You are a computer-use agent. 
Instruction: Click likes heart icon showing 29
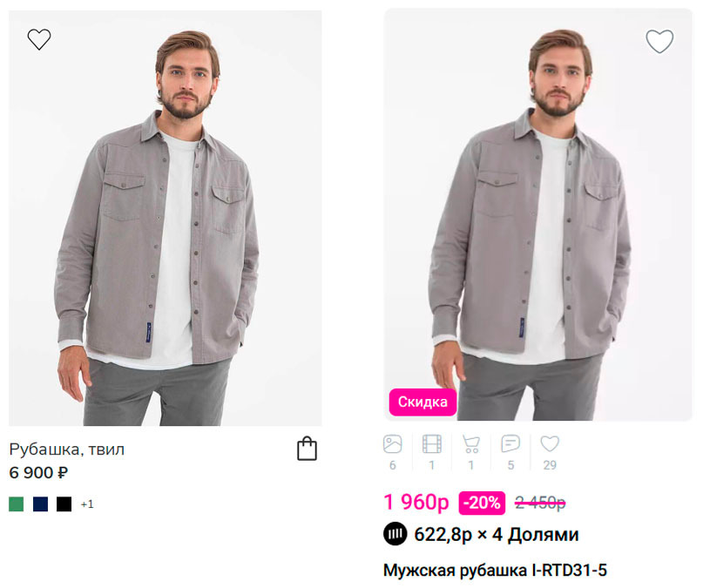pyautogui.click(x=550, y=443)
